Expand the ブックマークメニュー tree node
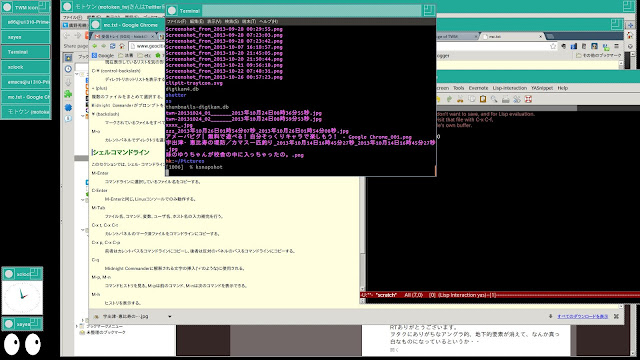The height and width of the screenshot is (360, 640). pyautogui.click(x=77, y=326)
